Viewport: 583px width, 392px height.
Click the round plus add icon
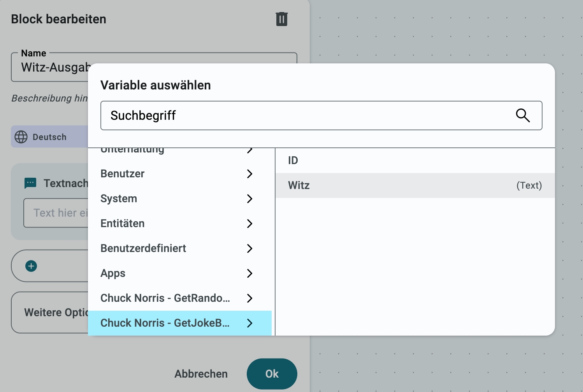click(x=31, y=266)
